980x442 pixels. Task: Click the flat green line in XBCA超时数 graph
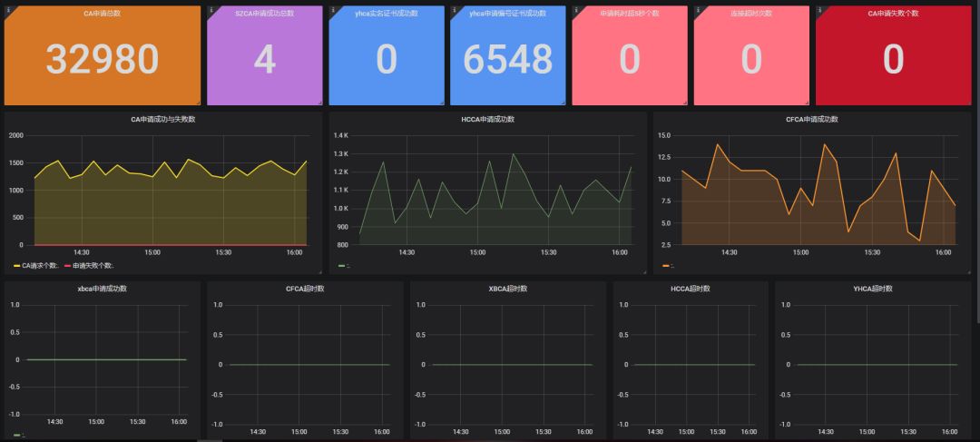tap(513, 365)
